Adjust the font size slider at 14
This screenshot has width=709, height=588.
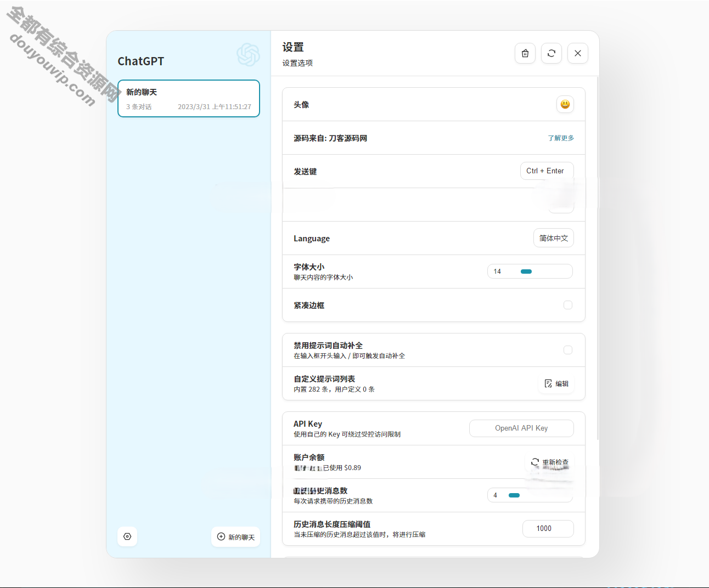[530, 272]
